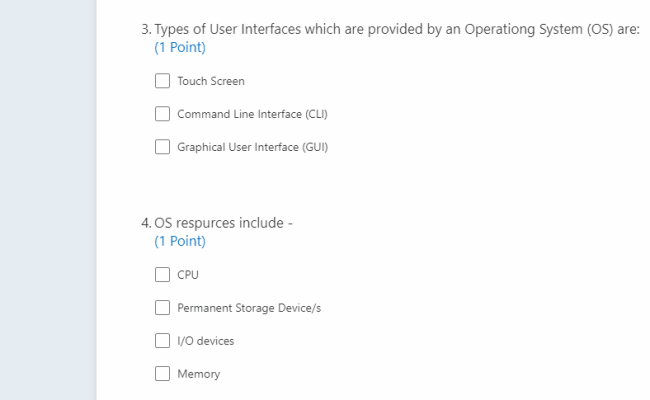The width and height of the screenshot is (650, 400).
Task: Click the "Graphical User Interface (GUI)" label text
Action: [x=253, y=147]
